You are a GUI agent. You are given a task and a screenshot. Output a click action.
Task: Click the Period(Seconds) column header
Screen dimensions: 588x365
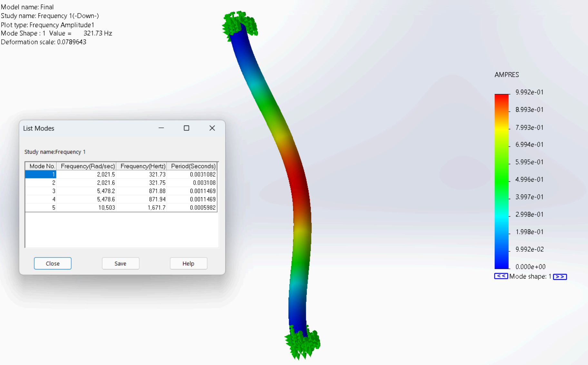tap(192, 166)
